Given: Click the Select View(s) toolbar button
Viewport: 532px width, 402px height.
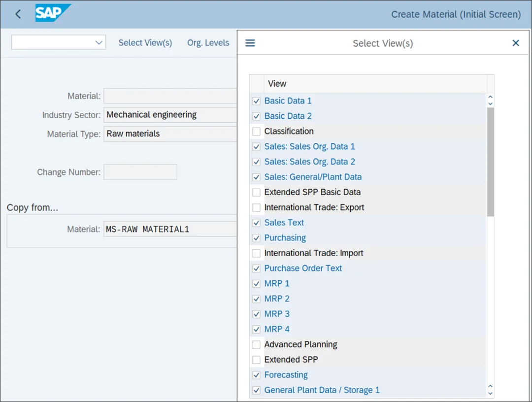Looking at the screenshot, I should coord(145,43).
